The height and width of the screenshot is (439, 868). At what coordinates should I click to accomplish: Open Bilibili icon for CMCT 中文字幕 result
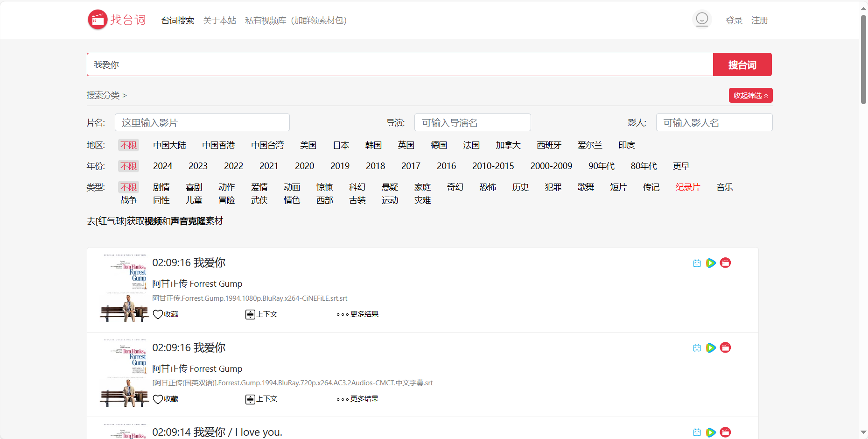[697, 347]
